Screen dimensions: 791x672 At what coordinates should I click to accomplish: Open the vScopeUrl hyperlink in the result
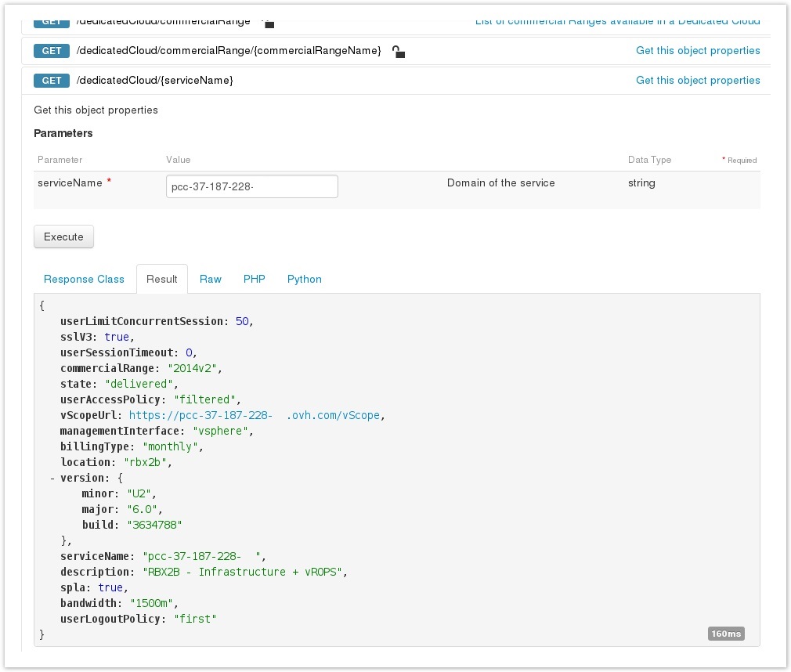click(x=256, y=415)
